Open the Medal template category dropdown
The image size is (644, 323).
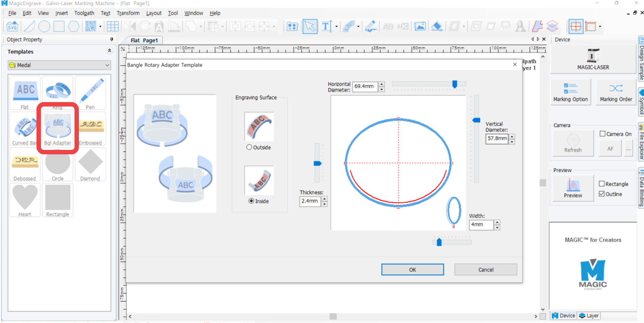tap(59, 65)
